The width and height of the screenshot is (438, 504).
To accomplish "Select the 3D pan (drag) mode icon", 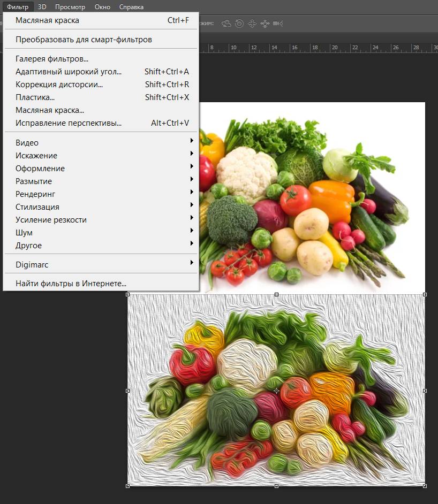I will pos(252,24).
